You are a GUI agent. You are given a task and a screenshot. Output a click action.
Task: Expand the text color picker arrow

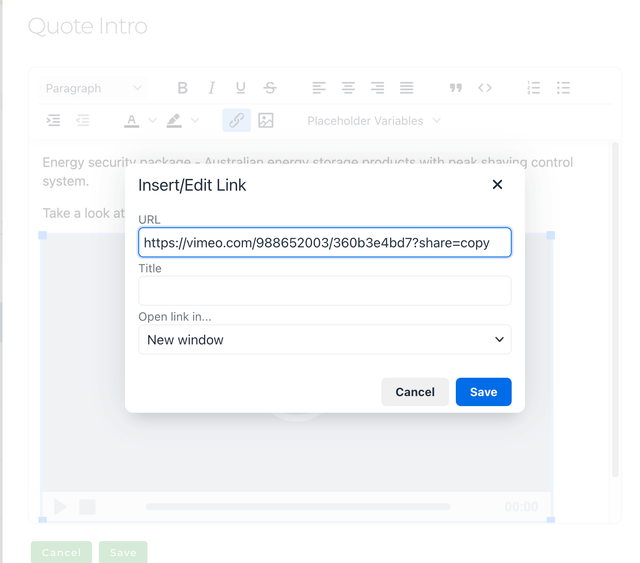point(152,121)
